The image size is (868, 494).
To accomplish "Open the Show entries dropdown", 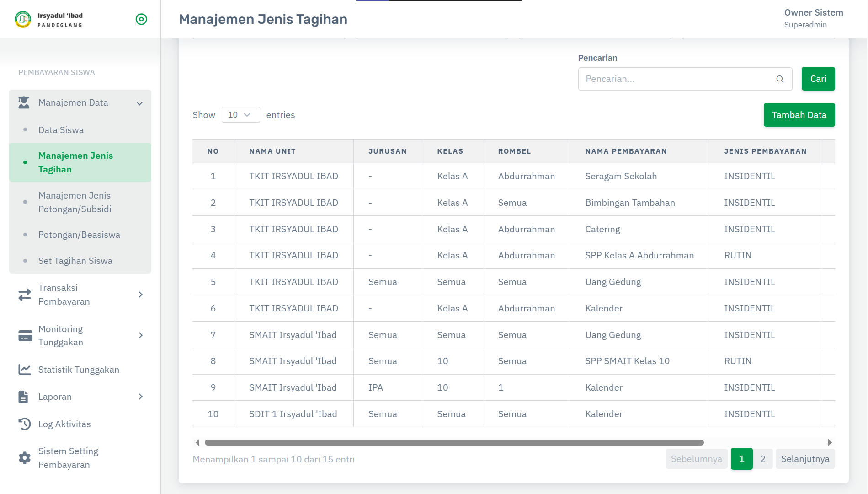I will pos(240,115).
